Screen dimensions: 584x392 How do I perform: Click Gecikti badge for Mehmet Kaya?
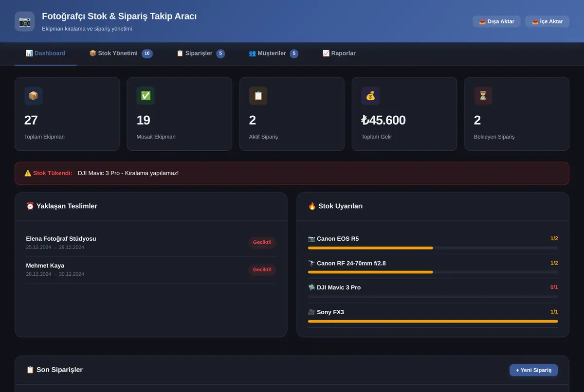(262, 269)
